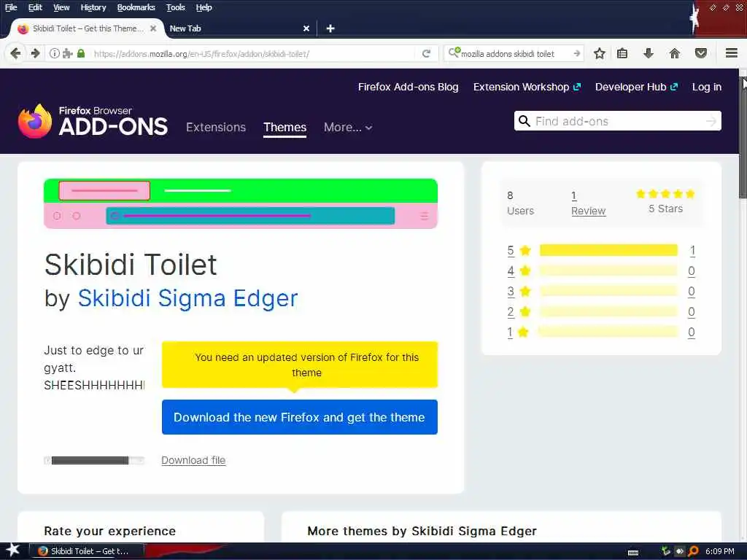Click the puzzle-piece add-on icon in address bar
747x560 pixels.
coord(68,53)
